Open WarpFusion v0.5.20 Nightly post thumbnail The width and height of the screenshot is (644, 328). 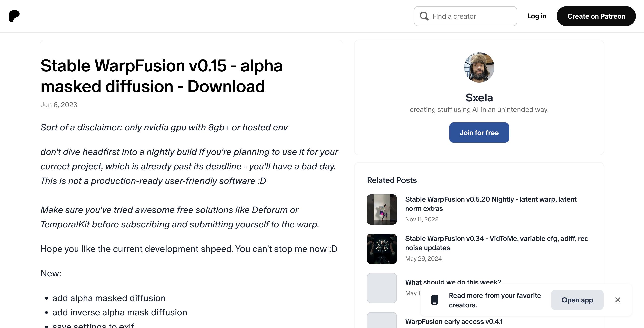coord(382,209)
